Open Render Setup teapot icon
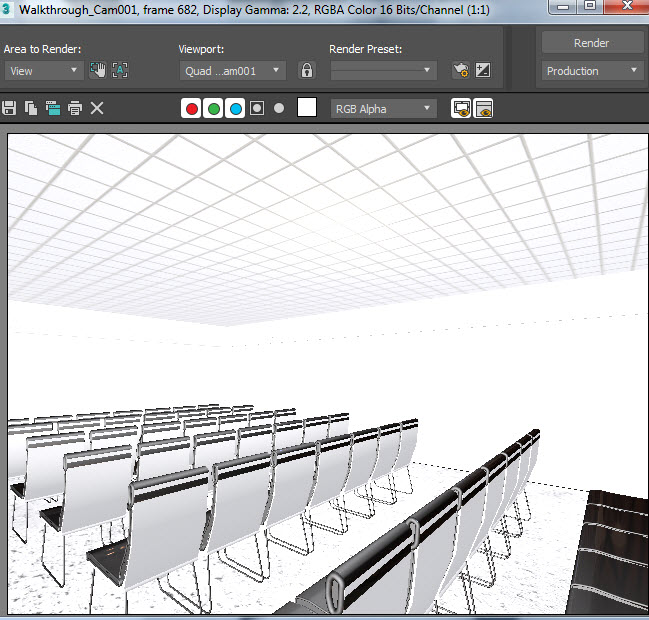 point(461,70)
